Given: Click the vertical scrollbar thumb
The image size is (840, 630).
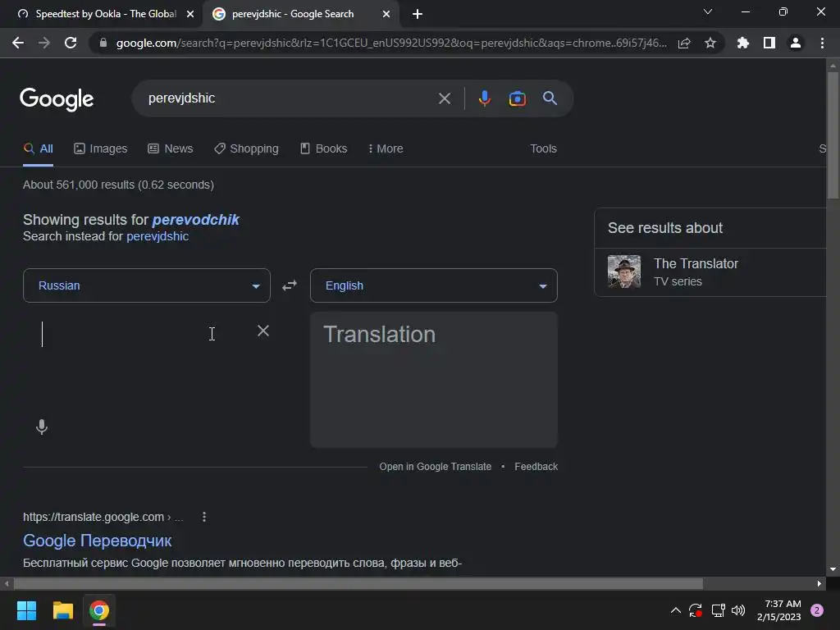Looking at the screenshot, I should click(x=833, y=135).
